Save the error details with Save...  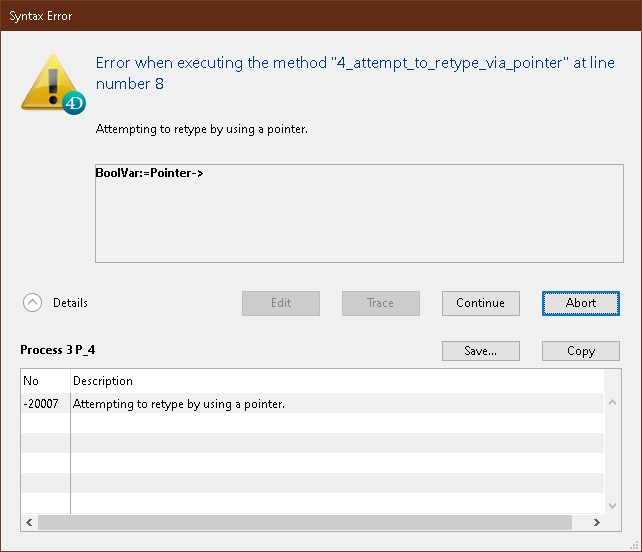coord(480,351)
